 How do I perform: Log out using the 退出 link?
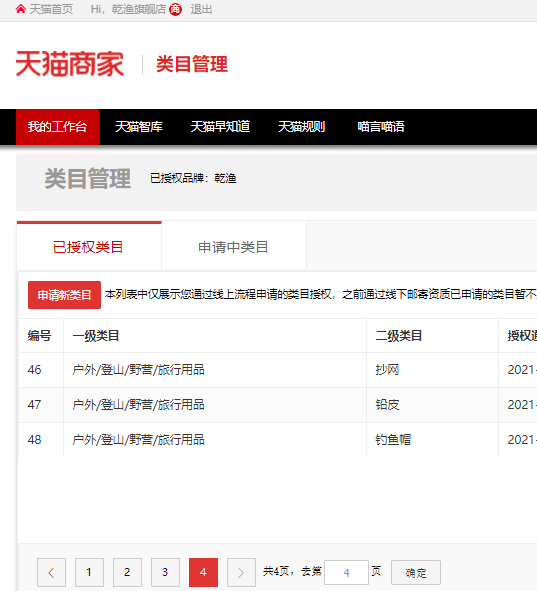(x=201, y=9)
